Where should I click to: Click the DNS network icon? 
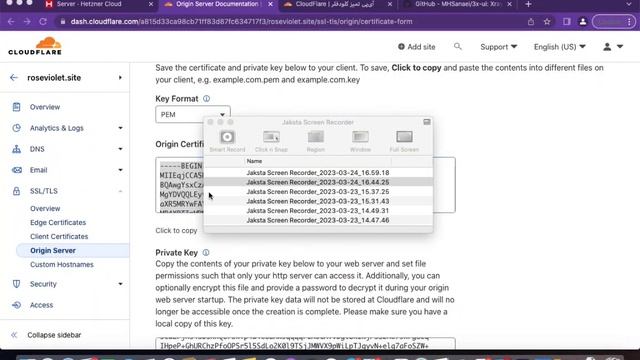coord(16,149)
